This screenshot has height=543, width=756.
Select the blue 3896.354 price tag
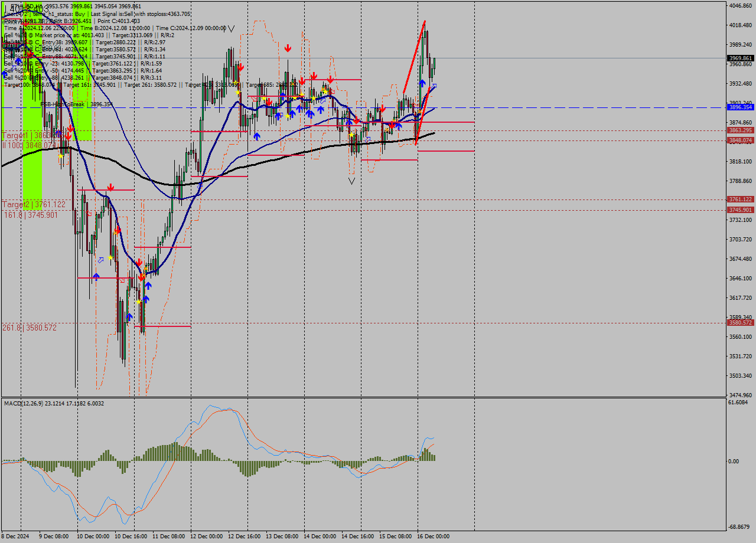(x=740, y=107)
